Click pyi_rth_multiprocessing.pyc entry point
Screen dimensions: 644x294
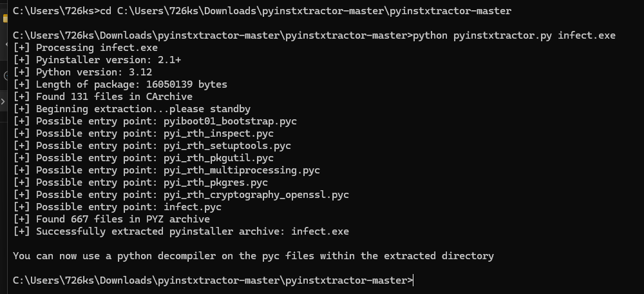coord(241,170)
